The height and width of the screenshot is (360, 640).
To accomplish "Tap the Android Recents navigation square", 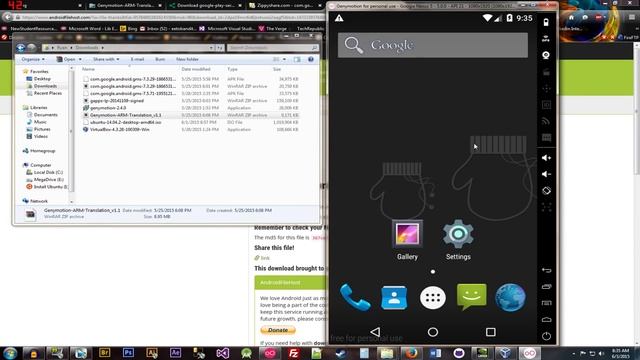I will click(491, 332).
